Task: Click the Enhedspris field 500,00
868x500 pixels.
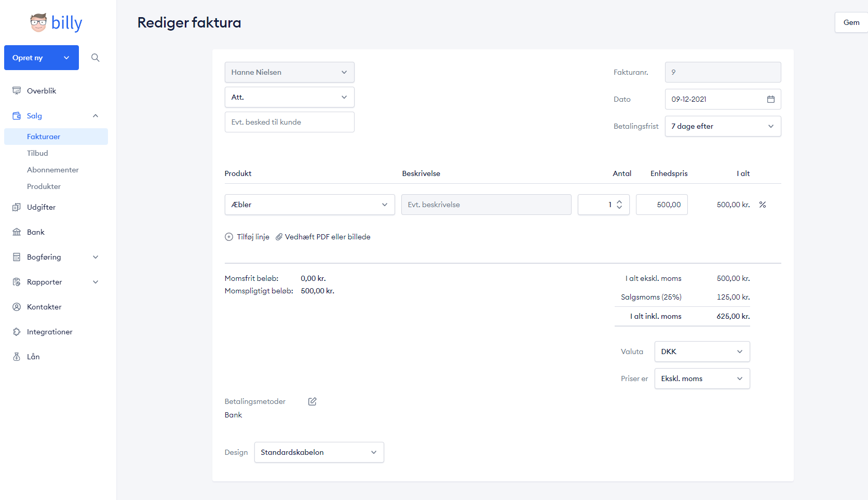Action: click(x=662, y=205)
